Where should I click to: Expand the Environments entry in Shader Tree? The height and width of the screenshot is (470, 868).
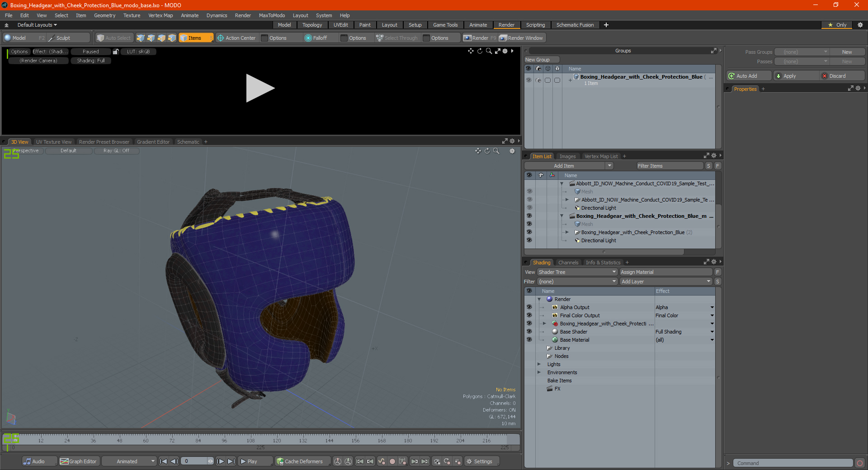(x=539, y=372)
